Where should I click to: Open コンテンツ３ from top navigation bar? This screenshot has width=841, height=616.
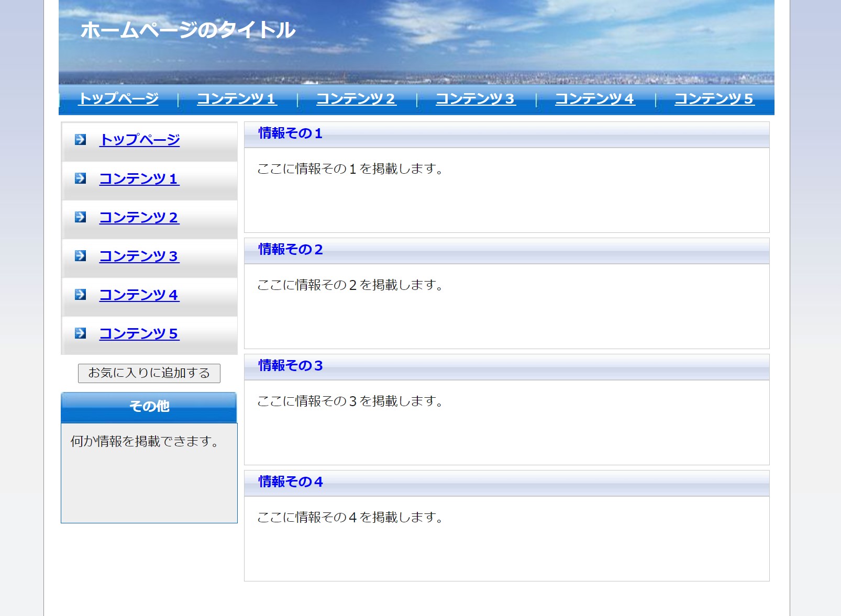pos(475,98)
